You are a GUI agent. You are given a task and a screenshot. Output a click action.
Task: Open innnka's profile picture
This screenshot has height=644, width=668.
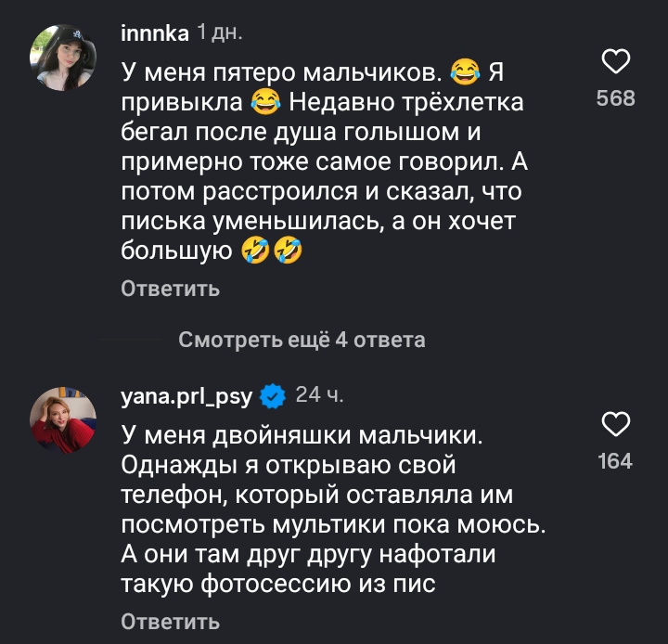click(x=63, y=57)
